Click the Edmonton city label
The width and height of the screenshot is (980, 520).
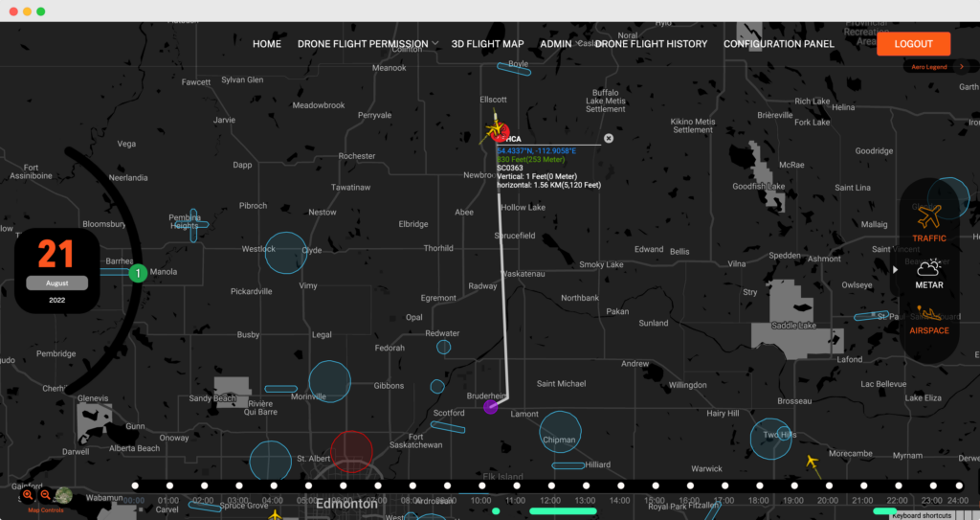pyautogui.click(x=346, y=504)
